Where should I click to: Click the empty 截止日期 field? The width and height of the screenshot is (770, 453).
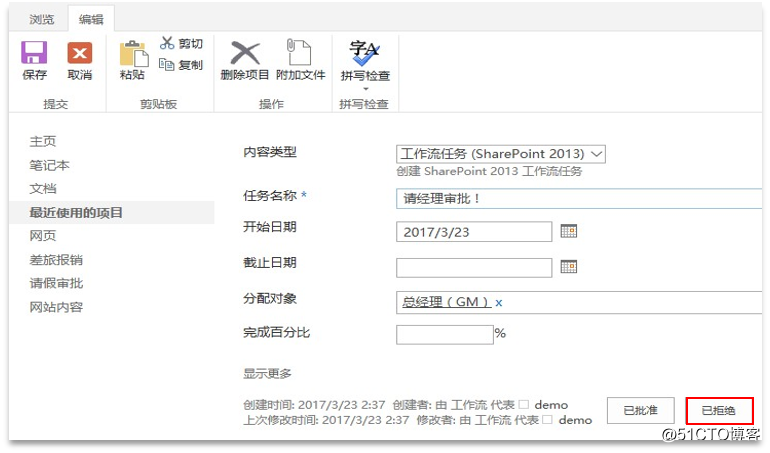point(474,267)
